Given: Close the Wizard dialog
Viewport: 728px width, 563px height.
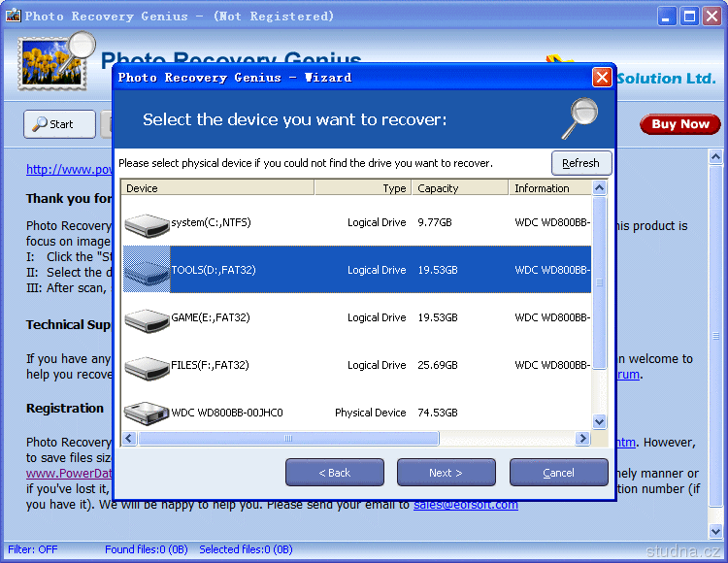Looking at the screenshot, I should [602, 77].
